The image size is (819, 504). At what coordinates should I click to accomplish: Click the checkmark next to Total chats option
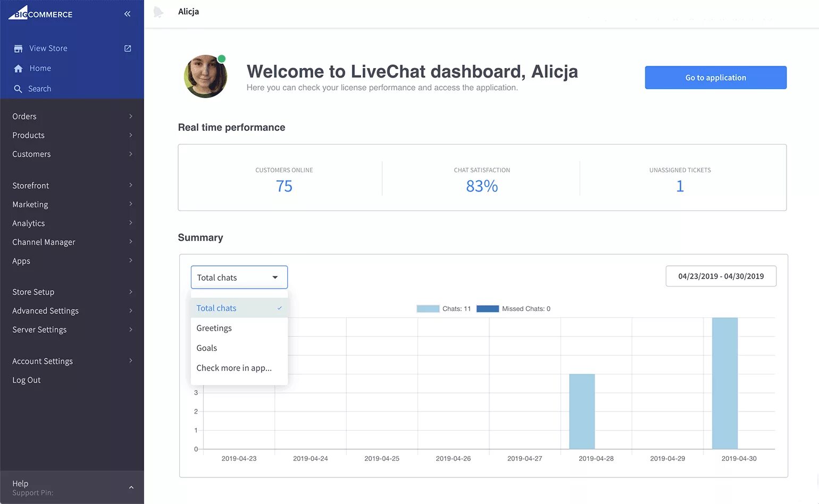279,308
